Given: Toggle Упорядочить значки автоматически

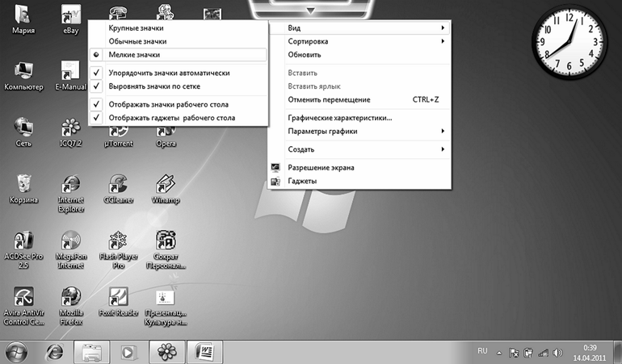Looking at the screenshot, I should pos(158,73).
